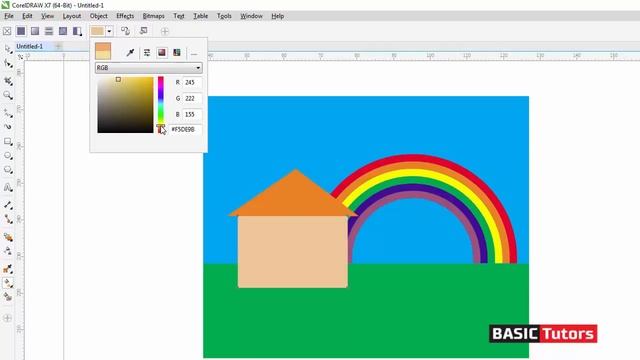
Task: Click the property bar quick customize plus
Action: pyautogui.click(x=164, y=31)
